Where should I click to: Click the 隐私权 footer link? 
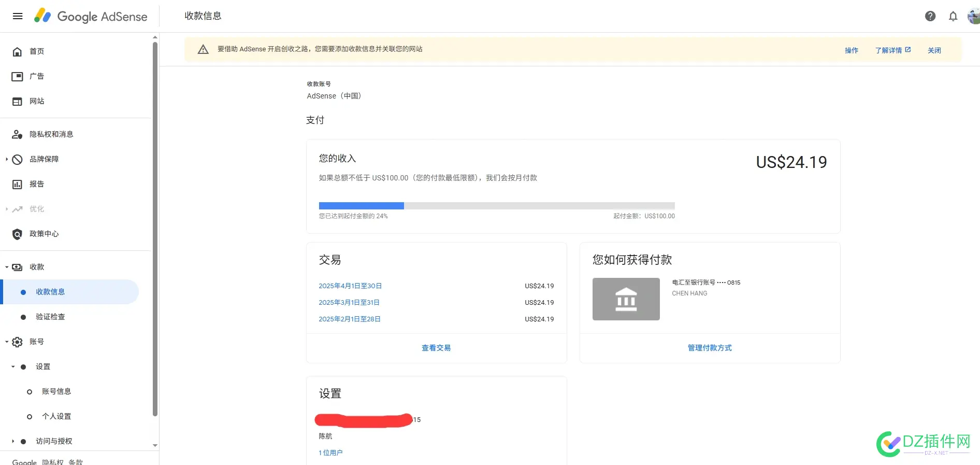tap(52, 461)
